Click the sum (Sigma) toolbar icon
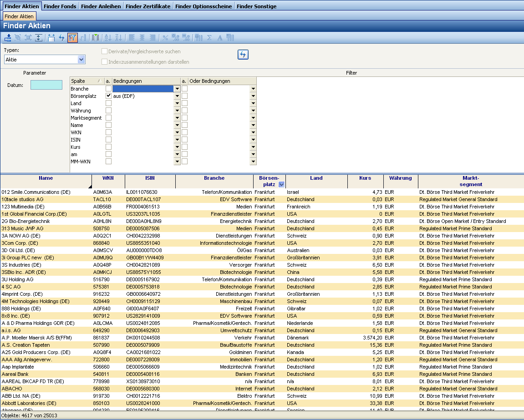The image size is (524, 420). [x=209, y=38]
